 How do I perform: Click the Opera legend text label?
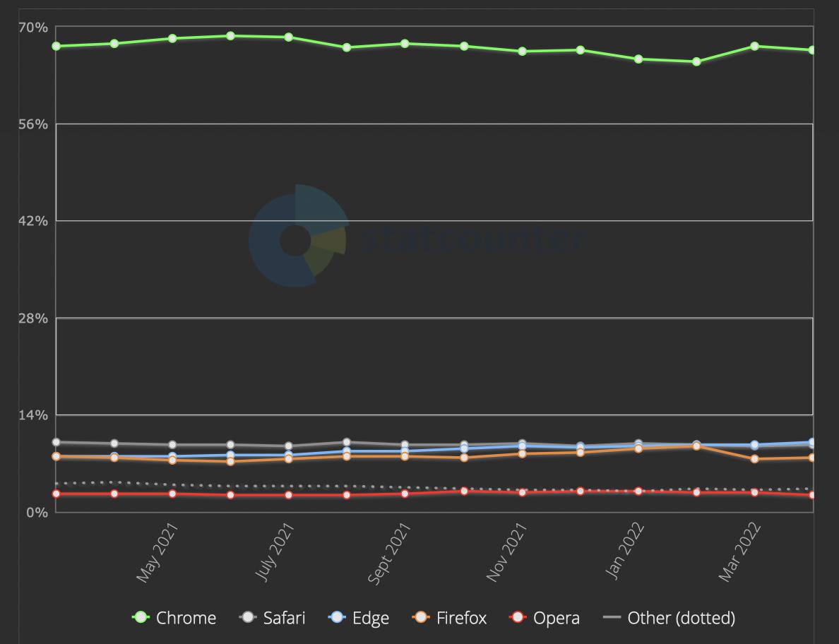click(557, 618)
